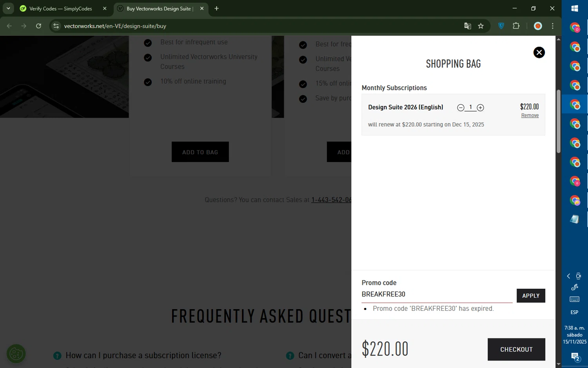Call the Sales phone number link
Image resolution: width=588 pixels, height=368 pixels.
tap(331, 200)
